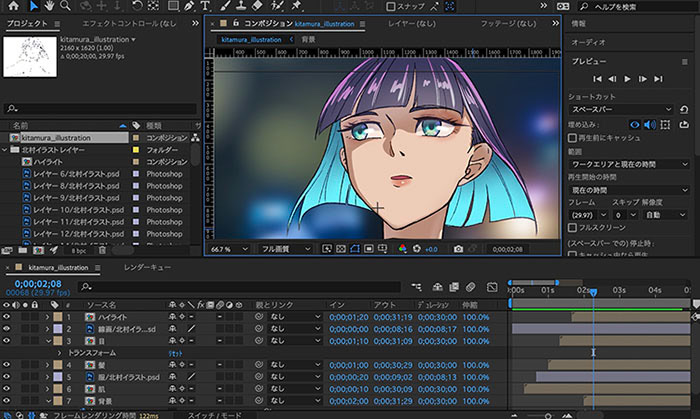Click the yellow label swatch of 北村イラスト folder
This screenshot has height=419, width=700.
(136, 150)
